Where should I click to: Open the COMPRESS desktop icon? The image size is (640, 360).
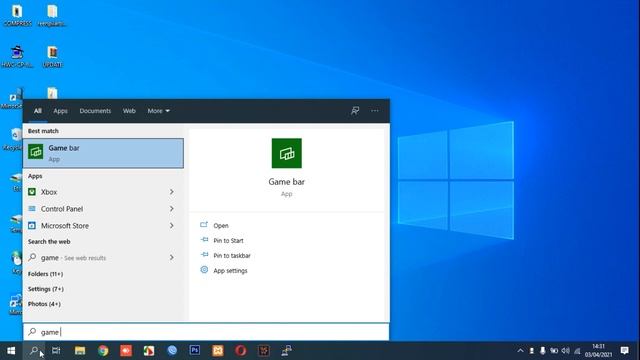click(x=17, y=16)
